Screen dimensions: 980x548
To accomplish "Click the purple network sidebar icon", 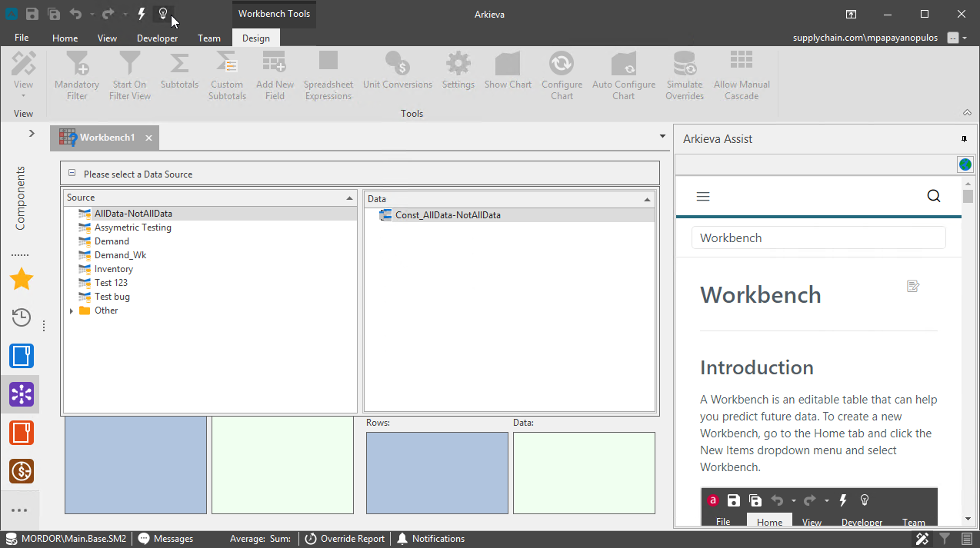I will point(21,394).
